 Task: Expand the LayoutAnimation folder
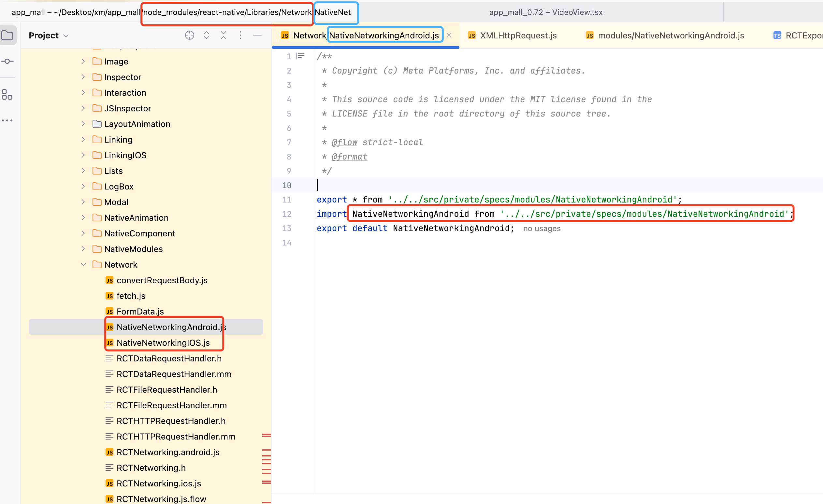click(x=83, y=124)
